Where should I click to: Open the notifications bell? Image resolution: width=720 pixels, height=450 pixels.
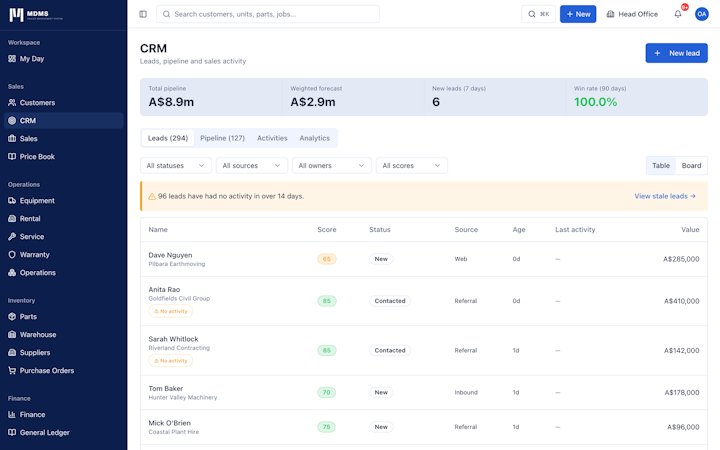(x=678, y=14)
